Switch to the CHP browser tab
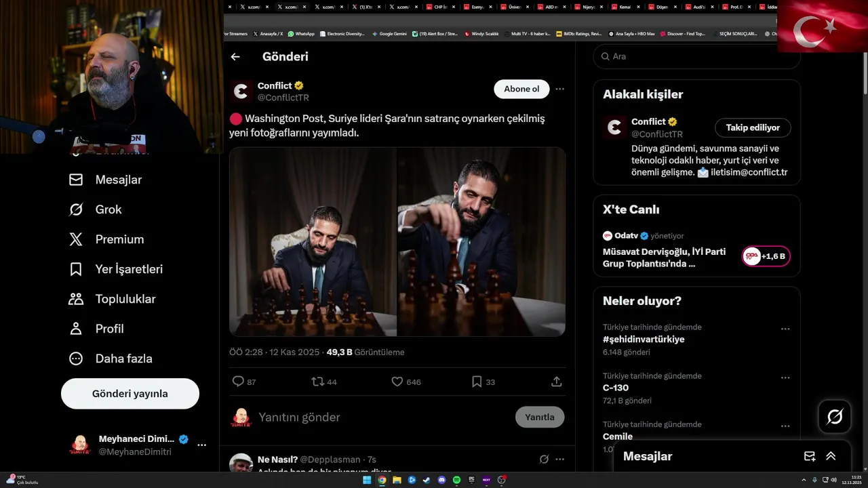Viewport: 868px width, 488px height. [441, 7]
